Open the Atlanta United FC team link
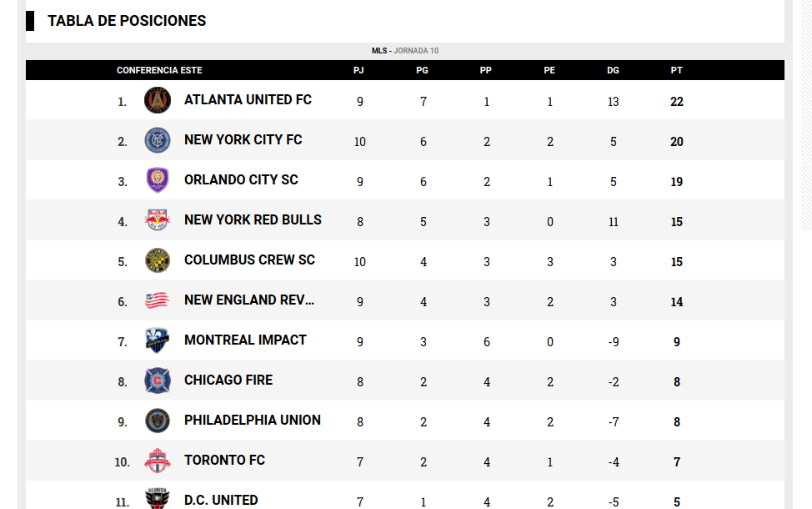 (x=248, y=100)
